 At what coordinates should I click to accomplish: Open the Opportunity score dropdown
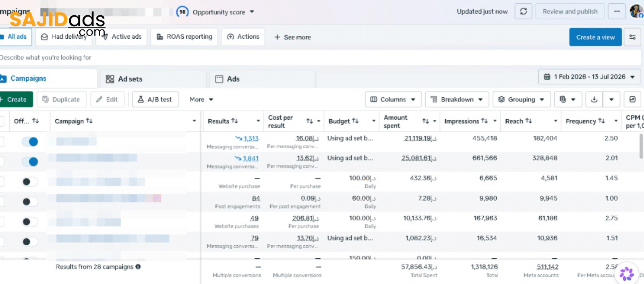[x=252, y=12]
